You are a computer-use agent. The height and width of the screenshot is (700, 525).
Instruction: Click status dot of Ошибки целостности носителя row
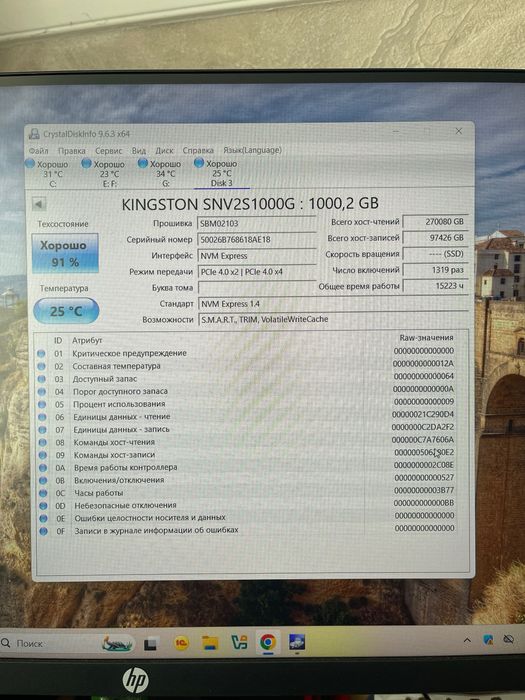pos(43,519)
